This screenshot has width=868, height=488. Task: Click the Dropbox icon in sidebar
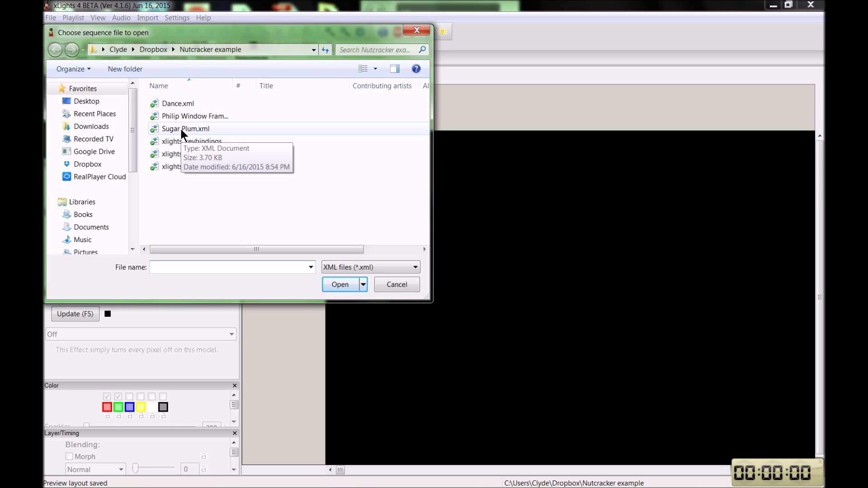[x=66, y=164]
